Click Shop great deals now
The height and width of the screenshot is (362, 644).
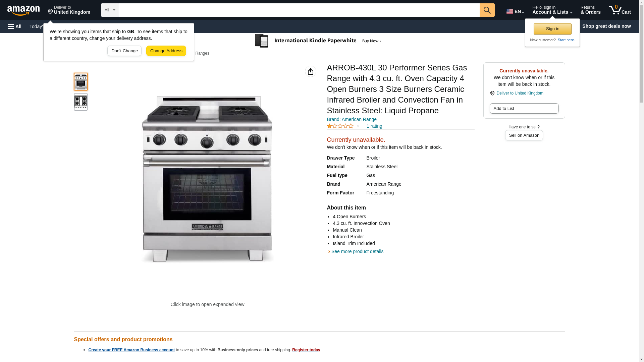606,26
